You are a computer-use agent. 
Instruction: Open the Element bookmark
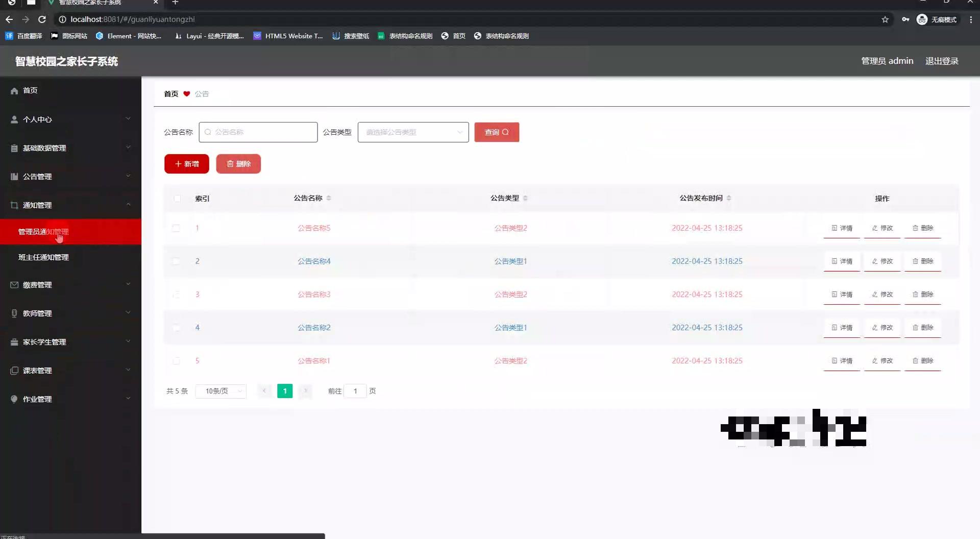[x=129, y=36]
